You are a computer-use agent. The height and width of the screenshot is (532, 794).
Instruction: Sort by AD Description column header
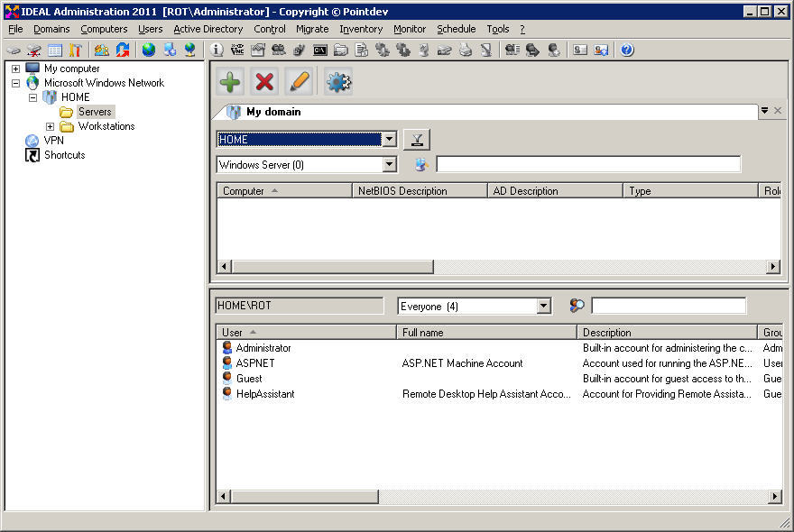[555, 191]
